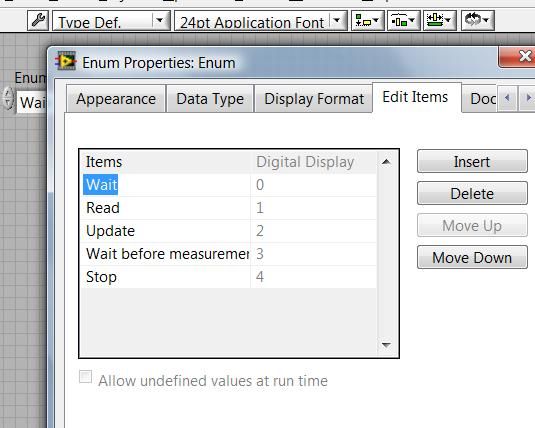Click the tab scroll right arrow

527,98
